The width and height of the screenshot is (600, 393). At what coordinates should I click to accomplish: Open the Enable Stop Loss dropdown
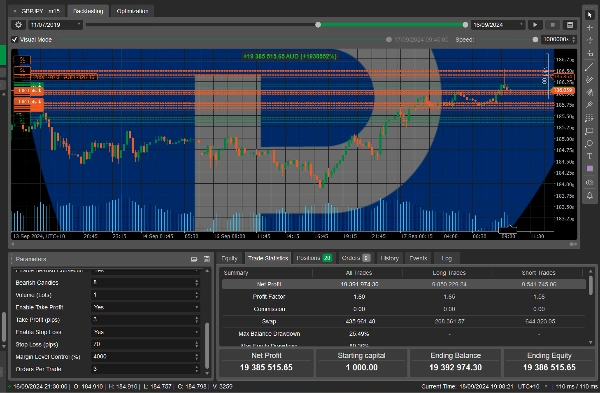coord(145,332)
